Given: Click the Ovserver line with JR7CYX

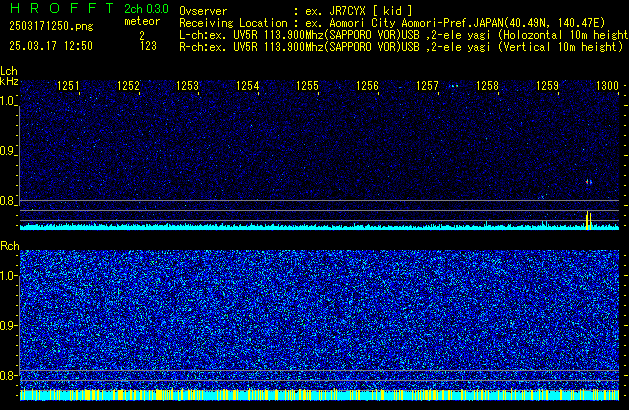Looking at the screenshot, I should 296,11.
